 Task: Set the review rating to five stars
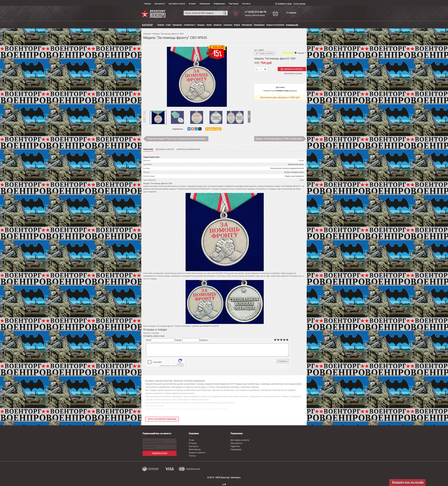coord(287,340)
